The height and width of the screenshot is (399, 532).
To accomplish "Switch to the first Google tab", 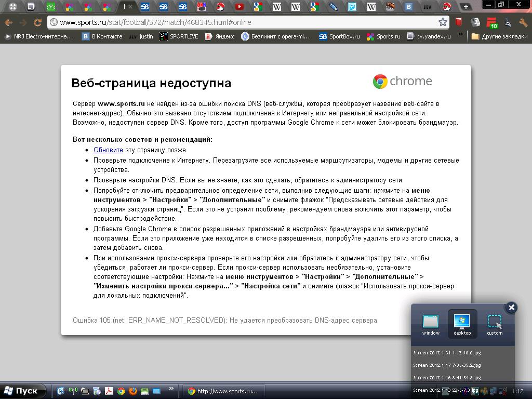I will [258, 6].
